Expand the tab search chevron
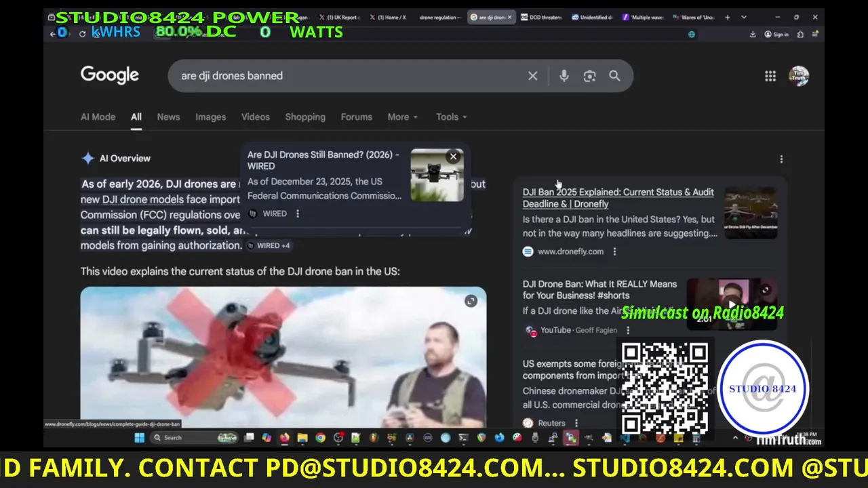This screenshot has width=868, height=488. [744, 17]
